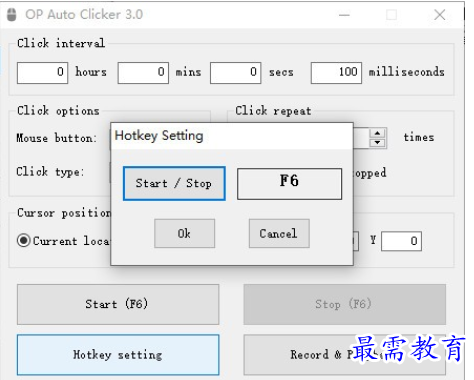Increase repeat times with up arrow

[x=377, y=133]
